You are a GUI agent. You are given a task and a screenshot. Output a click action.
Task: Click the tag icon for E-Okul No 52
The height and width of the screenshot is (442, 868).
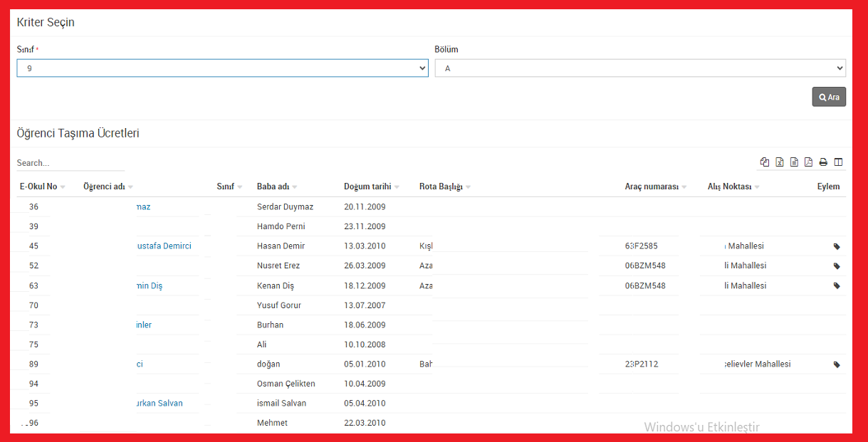click(837, 266)
